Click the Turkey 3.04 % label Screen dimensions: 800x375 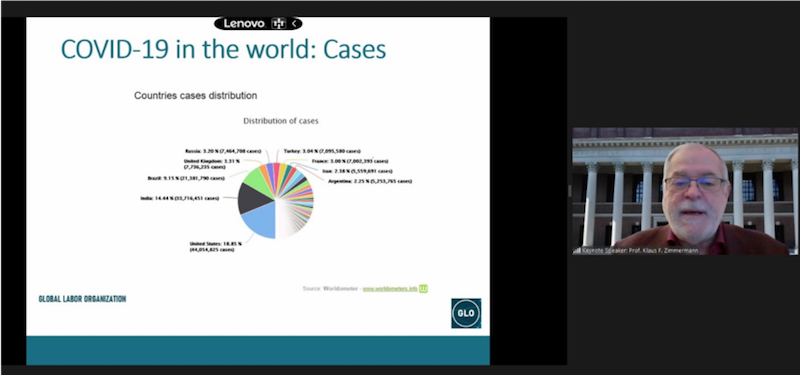[x=322, y=151]
